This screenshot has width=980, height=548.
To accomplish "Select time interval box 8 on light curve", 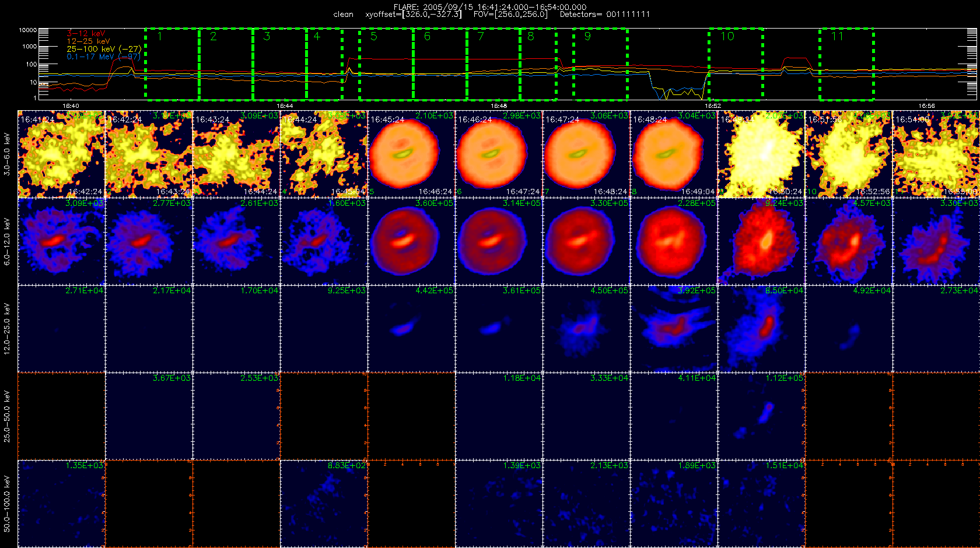I will pos(538,64).
